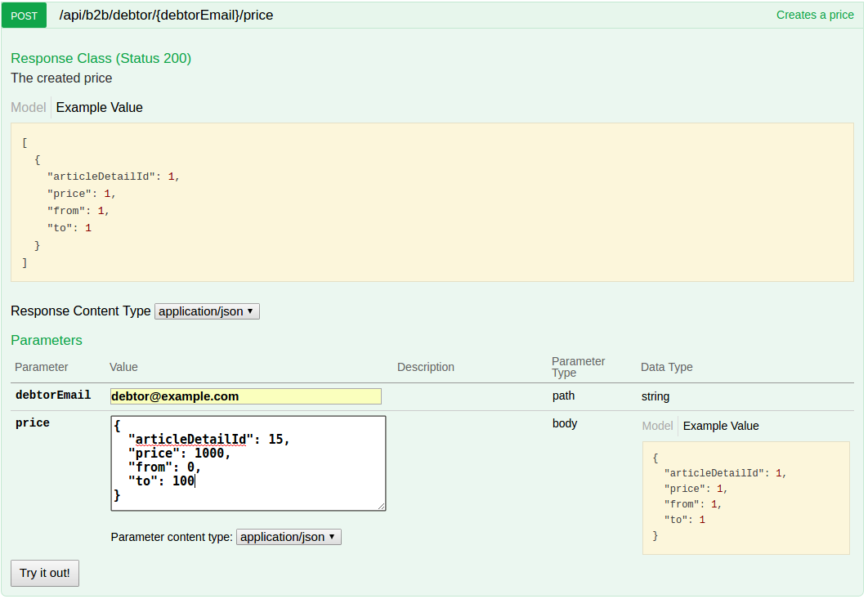The width and height of the screenshot is (868, 599).
Task: Grab the resize handle of the price textarea
Action: coord(382,507)
